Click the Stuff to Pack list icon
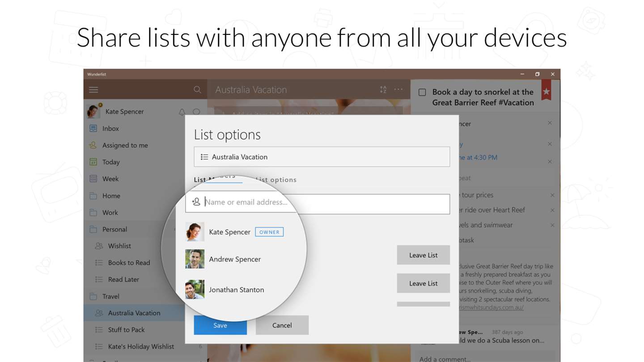Image resolution: width=644 pixels, height=362 pixels. tap(99, 330)
